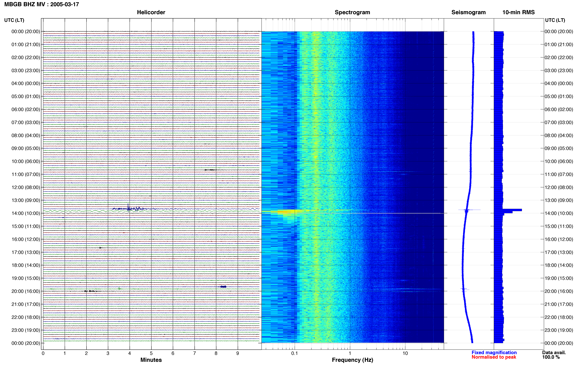Viewport: 588px width, 368px height.
Task: Click the Data avail. label
Action: (x=554, y=352)
